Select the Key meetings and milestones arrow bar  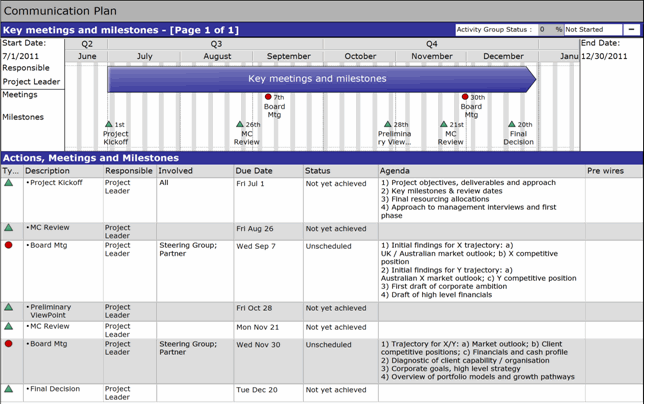[x=322, y=79]
